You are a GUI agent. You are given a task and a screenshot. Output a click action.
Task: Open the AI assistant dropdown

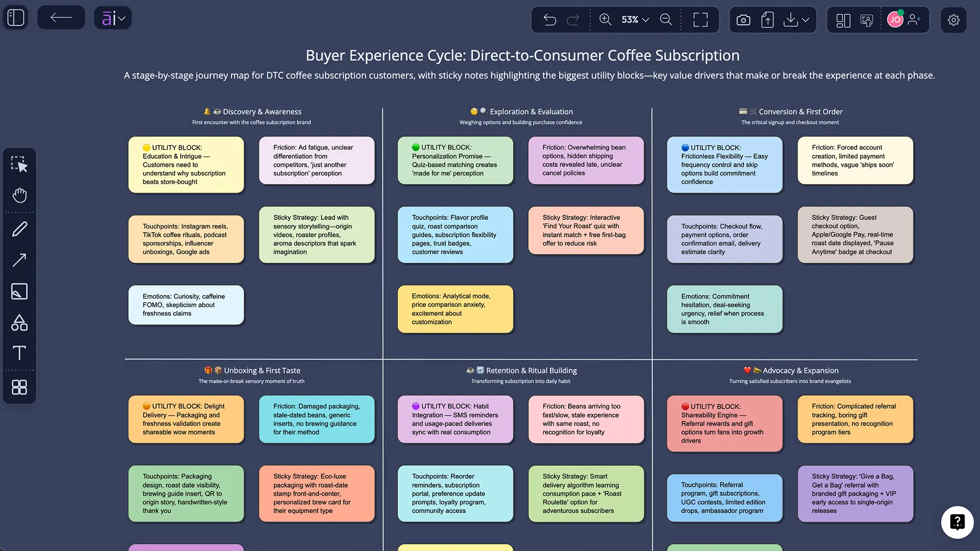[113, 18]
